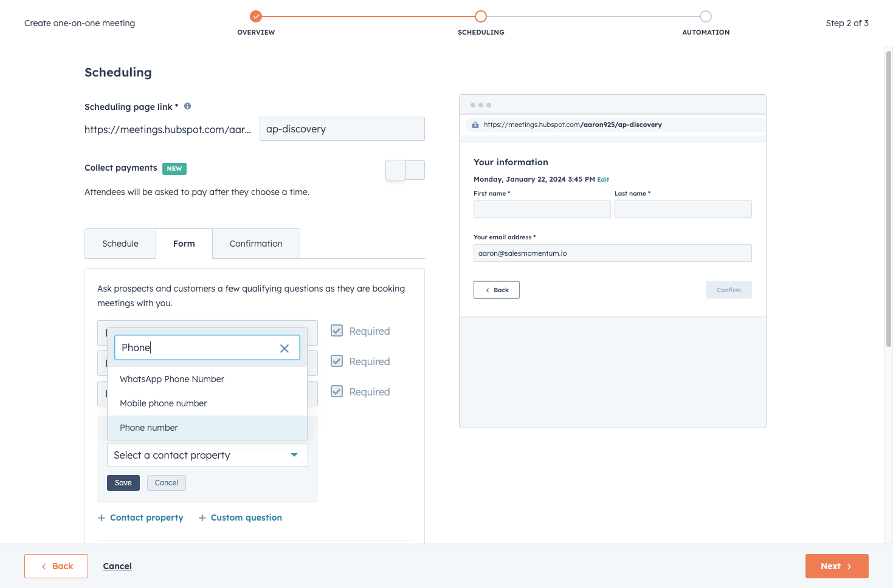Screen dimensions: 893x588
Task: Click the Automation step circle
Action: 706,16
